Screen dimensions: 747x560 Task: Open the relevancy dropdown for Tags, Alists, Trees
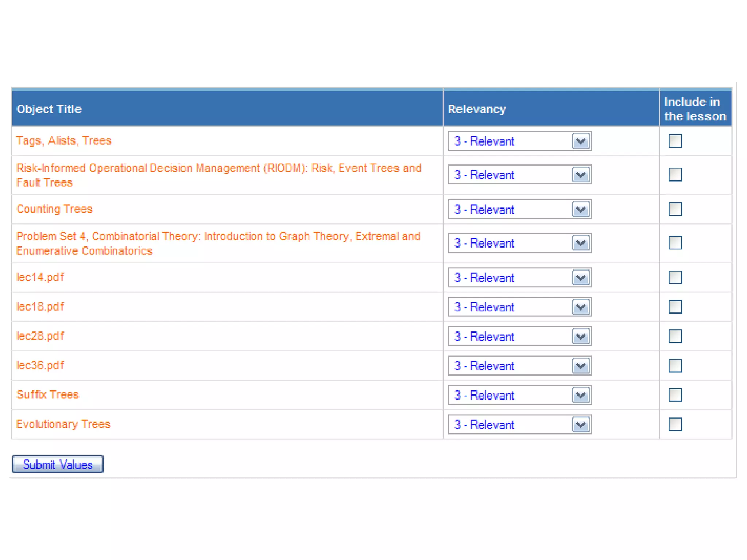pyautogui.click(x=580, y=141)
